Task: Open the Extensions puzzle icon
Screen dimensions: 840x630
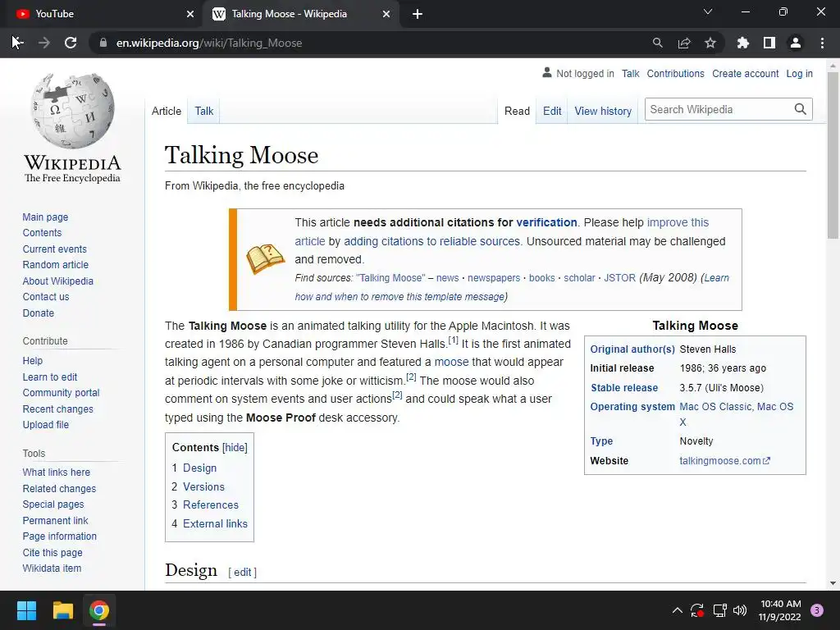Action: [743, 43]
